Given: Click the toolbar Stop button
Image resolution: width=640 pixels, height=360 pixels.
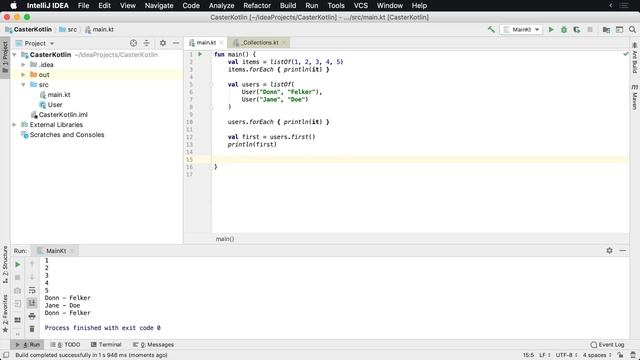Looking at the screenshot, I should click(590, 29).
